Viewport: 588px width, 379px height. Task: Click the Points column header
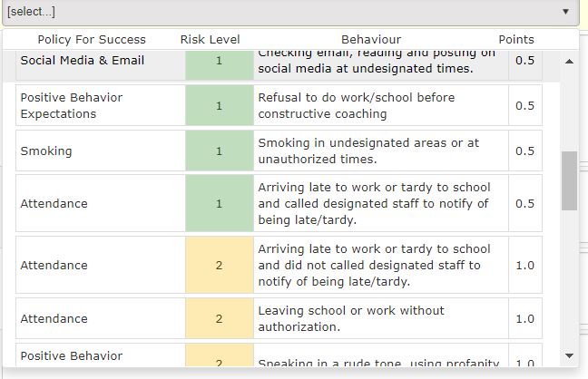516,39
